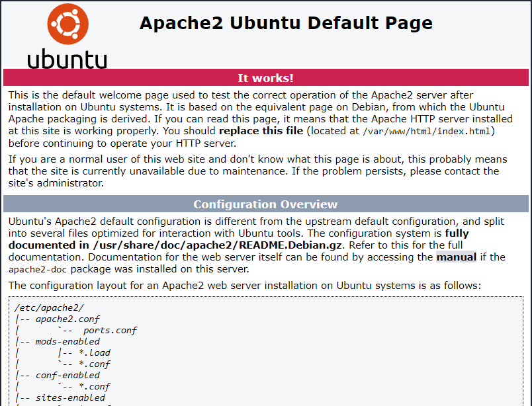This screenshot has width=532, height=406.
Task: Click the 'Apache2 Ubuntu Default Page' heading
Action: pos(286,23)
